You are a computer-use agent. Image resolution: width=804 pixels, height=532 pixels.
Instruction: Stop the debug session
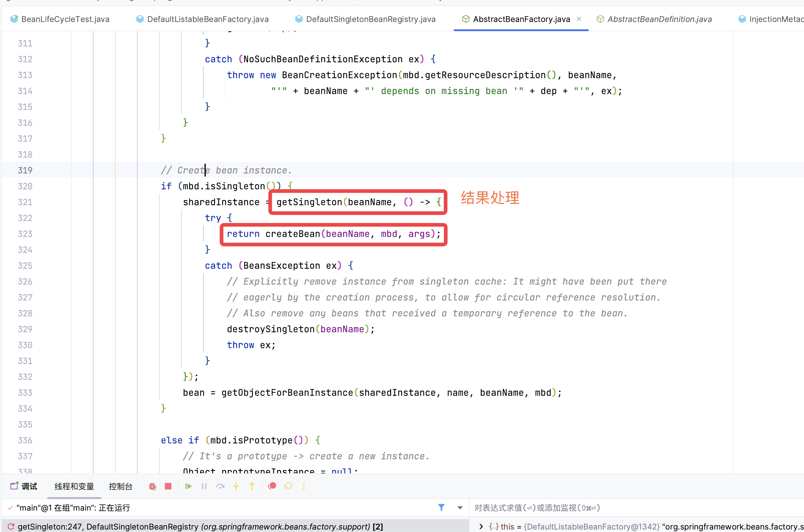coord(168,486)
